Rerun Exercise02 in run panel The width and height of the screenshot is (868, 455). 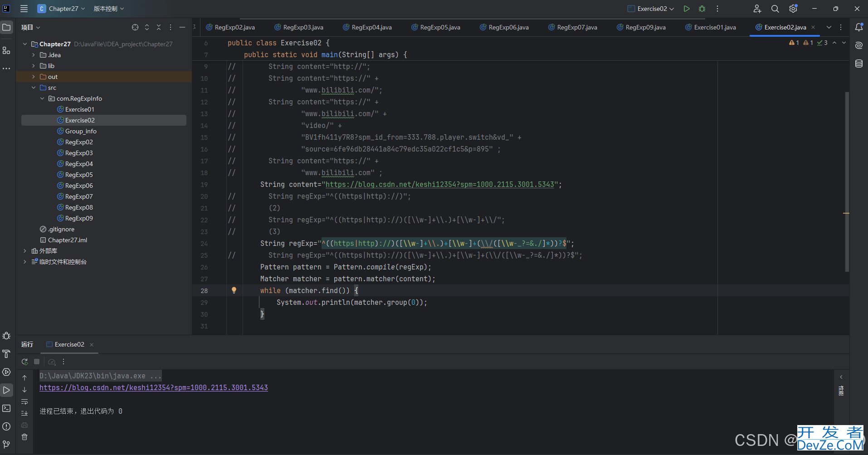tap(24, 362)
